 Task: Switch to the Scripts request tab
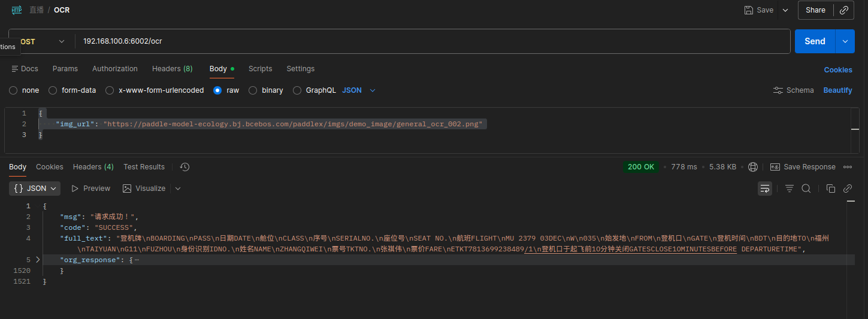click(x=260, y=69)
